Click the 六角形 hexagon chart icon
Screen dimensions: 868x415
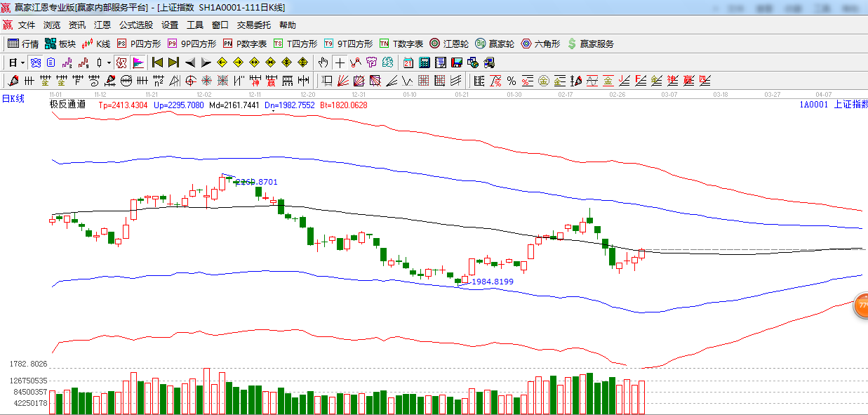(540, 44)
